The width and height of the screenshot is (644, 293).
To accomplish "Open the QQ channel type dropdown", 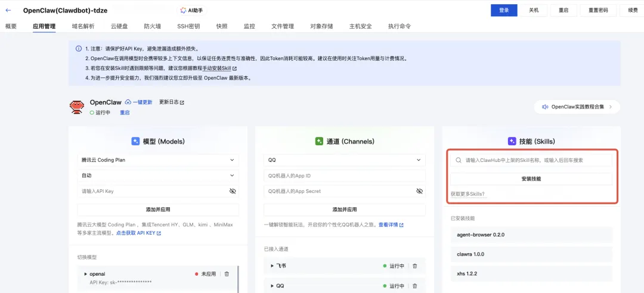I will tap(345, 160).
